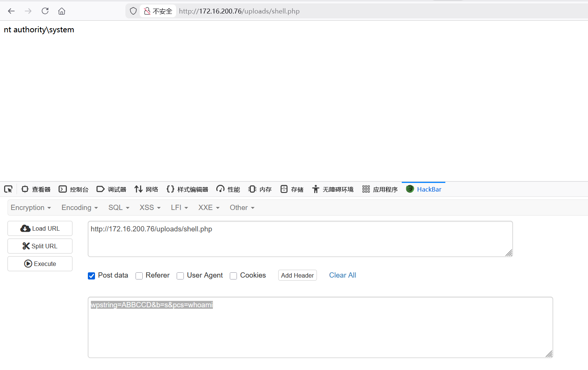Open the SQL dropdown menu
This screenshot has height=370, width=588.
(x=119, y=208)
